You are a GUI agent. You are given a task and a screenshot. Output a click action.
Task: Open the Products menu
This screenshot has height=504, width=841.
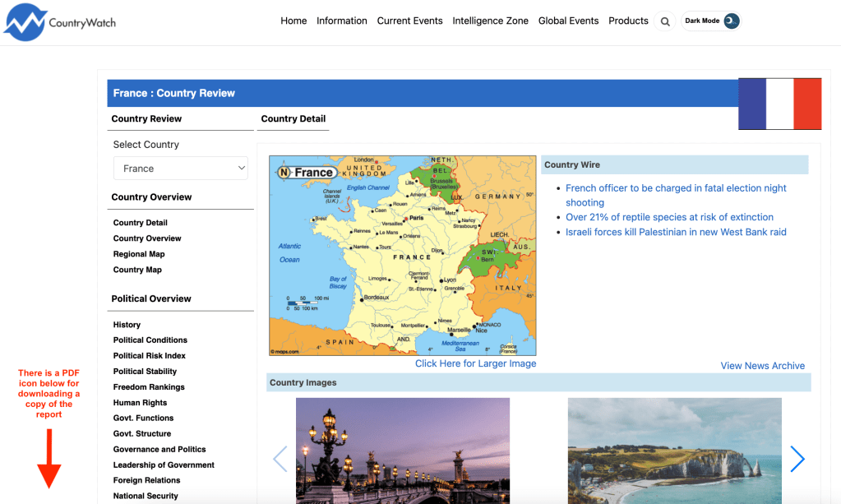pyautogui.click(x=628, y=21)
